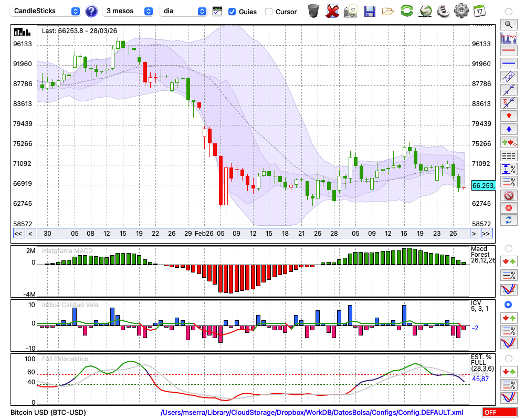Open the dia interval dropdown

click(184, 11)
